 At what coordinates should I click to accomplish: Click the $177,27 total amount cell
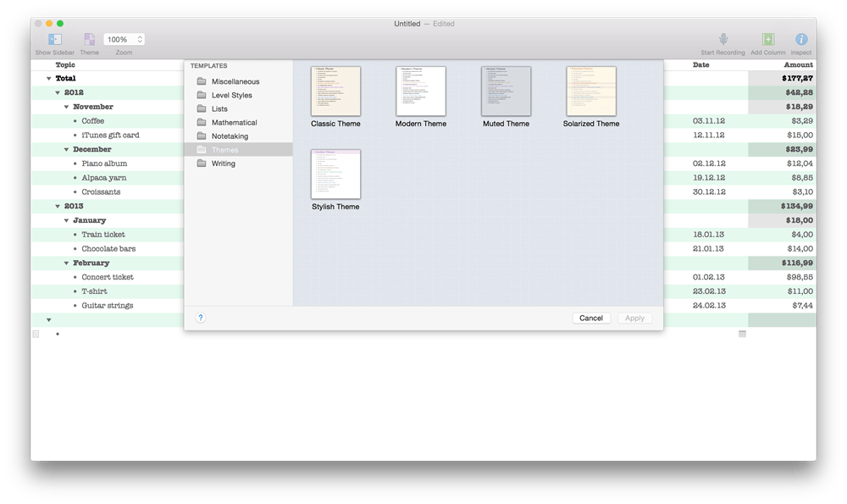(x=782, y=78)
